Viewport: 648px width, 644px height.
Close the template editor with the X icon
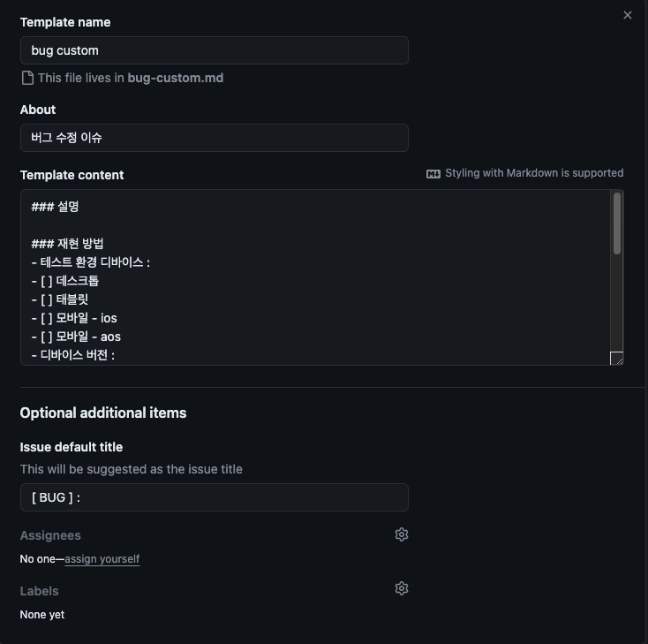(x=628, y=15)
